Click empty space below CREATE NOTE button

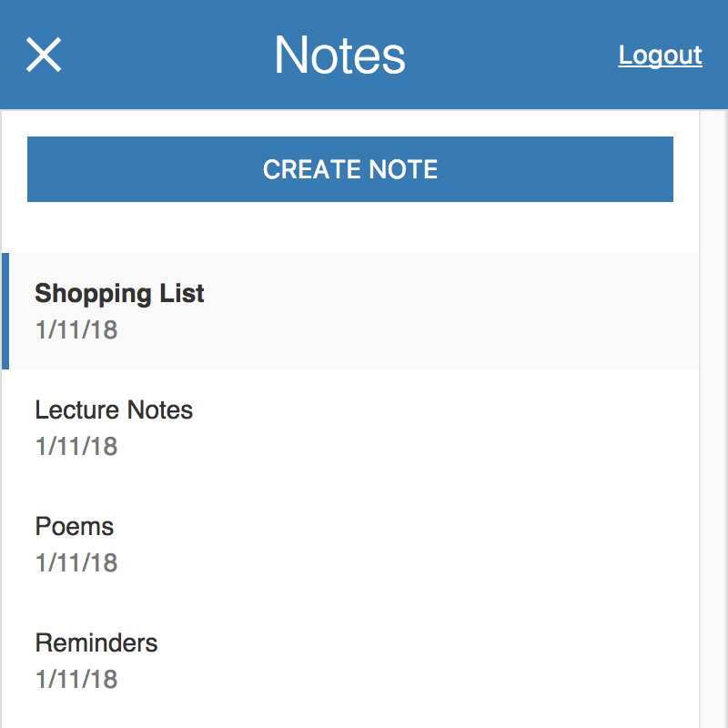pos(350,227)
